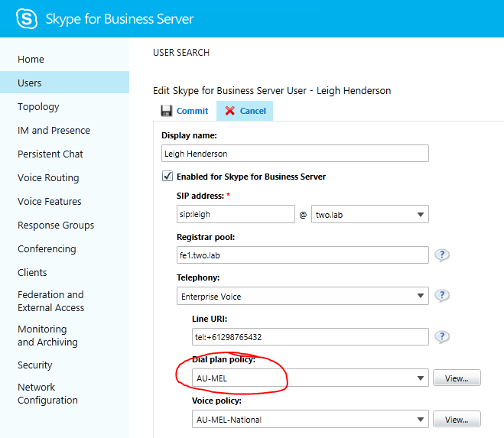
Task: Toggle Enabled for Skype for Business Server checkbox
Action: click(167, 177)
